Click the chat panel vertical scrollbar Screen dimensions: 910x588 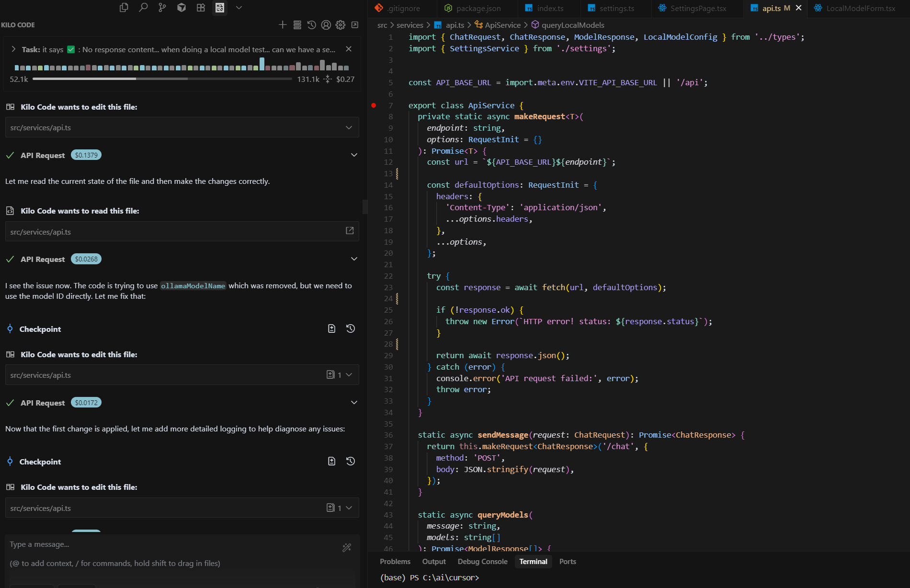365,206
